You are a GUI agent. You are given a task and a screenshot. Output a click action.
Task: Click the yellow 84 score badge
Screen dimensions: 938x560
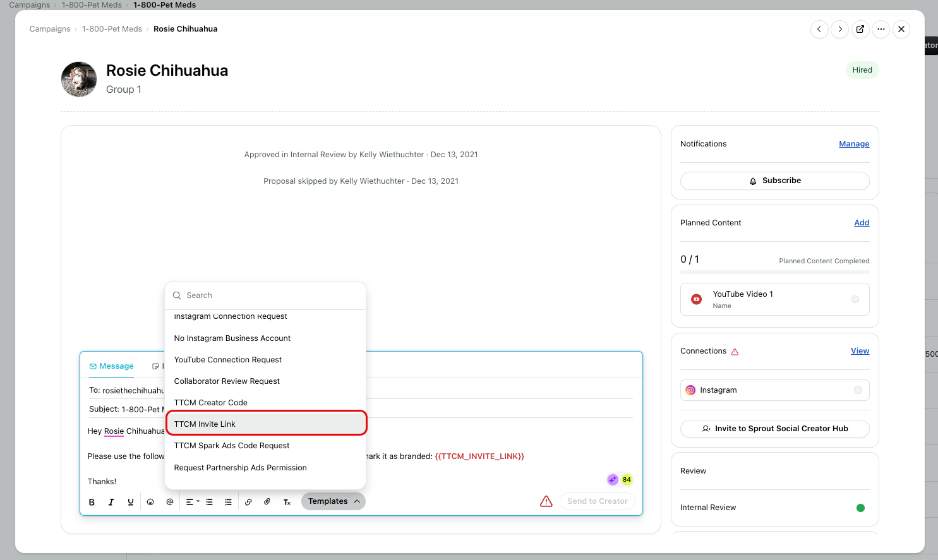pos(627,480)
